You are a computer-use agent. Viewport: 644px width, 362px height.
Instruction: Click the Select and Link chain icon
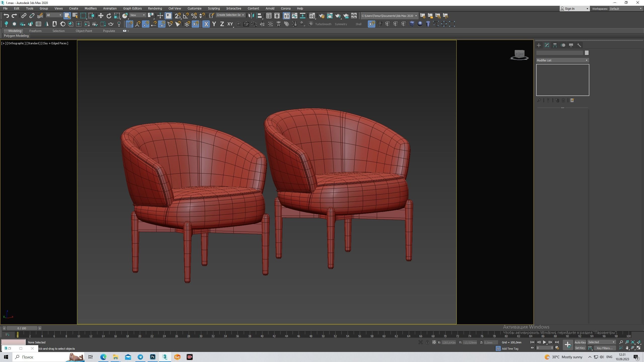click(x=24, y=16)
